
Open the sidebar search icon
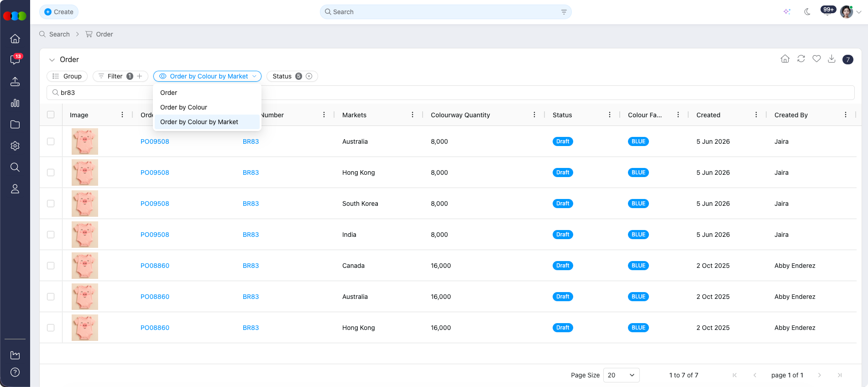[15, 167]
